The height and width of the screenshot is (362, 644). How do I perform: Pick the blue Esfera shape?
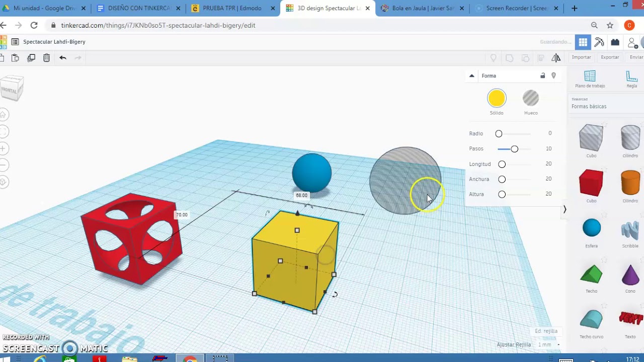click(x=592, y=228)
